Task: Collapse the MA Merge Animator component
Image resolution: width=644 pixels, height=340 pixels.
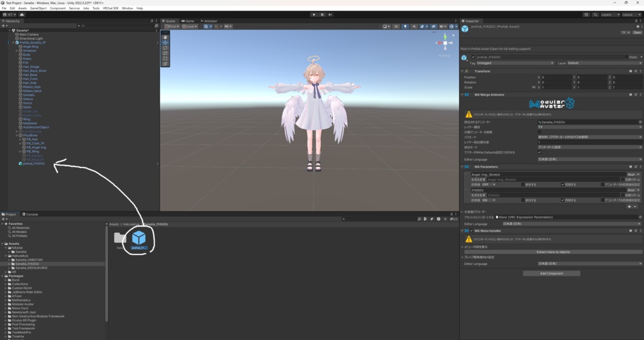Action: pos(462,94)
